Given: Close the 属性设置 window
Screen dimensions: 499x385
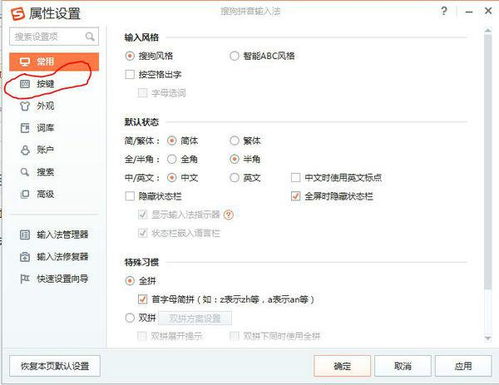Looking at the screenshot, I should (x=488, y=11).
